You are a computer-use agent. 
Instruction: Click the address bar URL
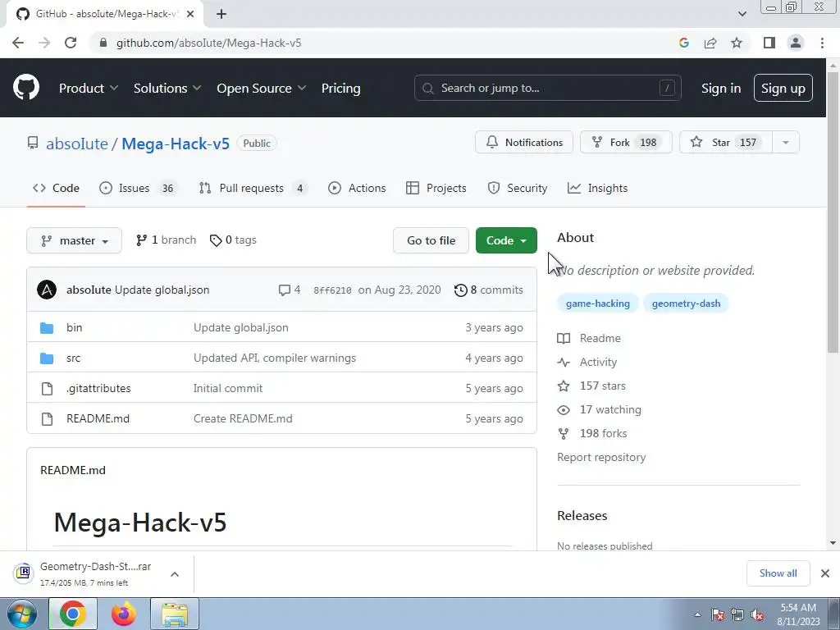208,43
